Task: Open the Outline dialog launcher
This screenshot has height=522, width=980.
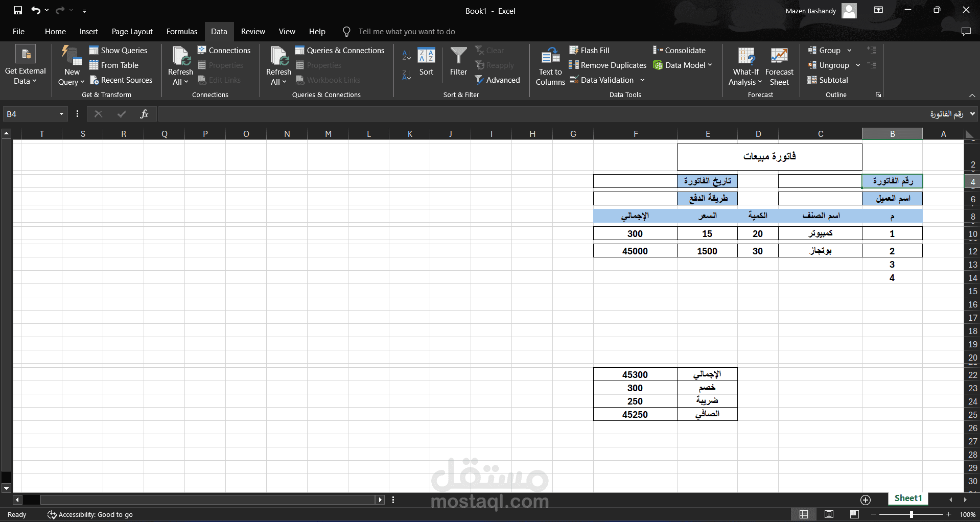Action: (878, 95)
